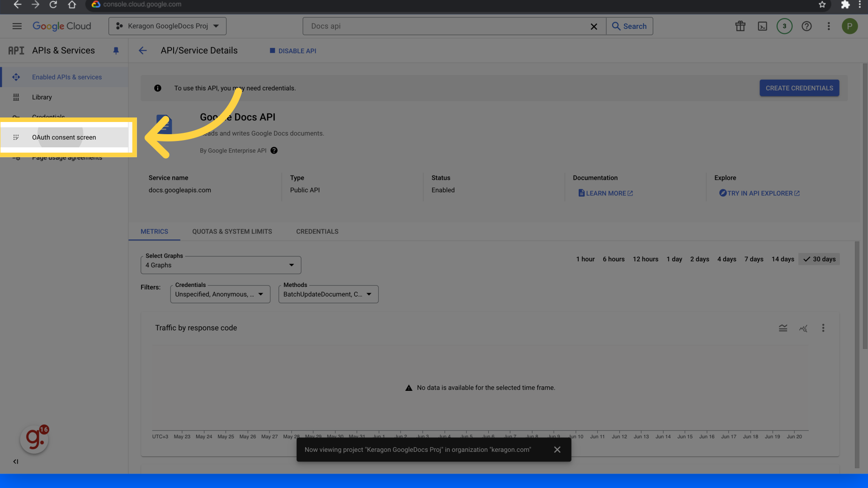Click DISABLE API
The image size is (868, 488).
(292, 51)
